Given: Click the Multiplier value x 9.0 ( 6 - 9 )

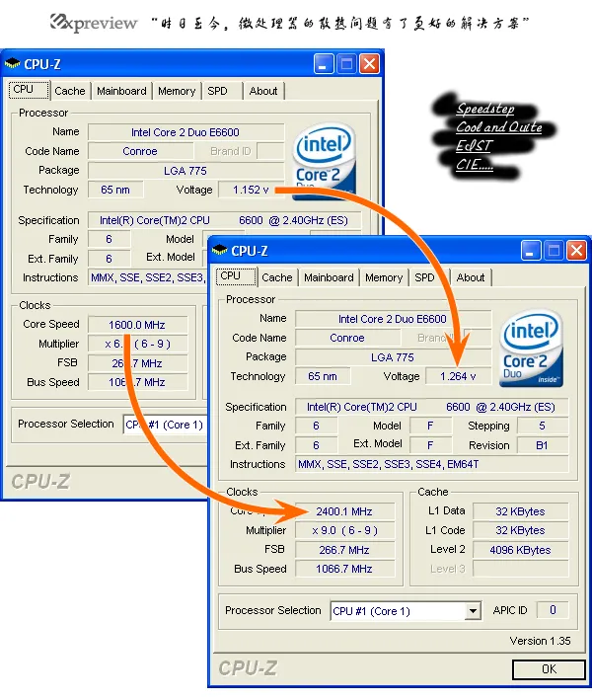Looking at the screenshot, I should coord(344,531).
